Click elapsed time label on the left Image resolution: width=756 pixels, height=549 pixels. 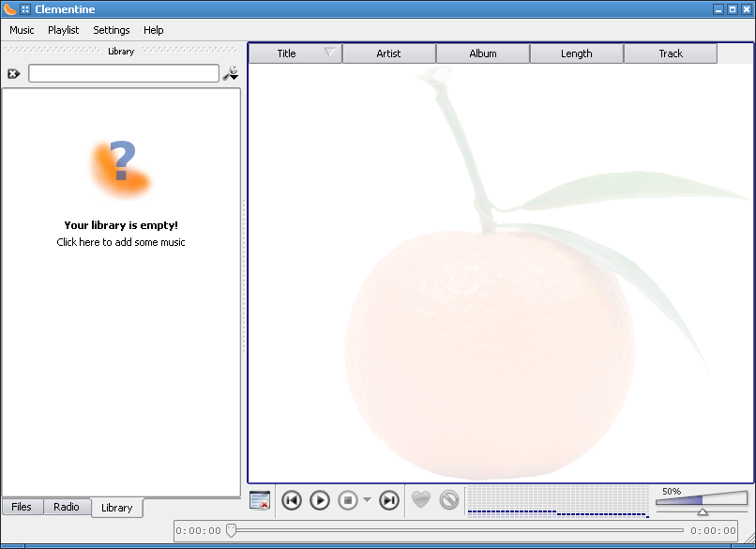click(x=198, y=530)
